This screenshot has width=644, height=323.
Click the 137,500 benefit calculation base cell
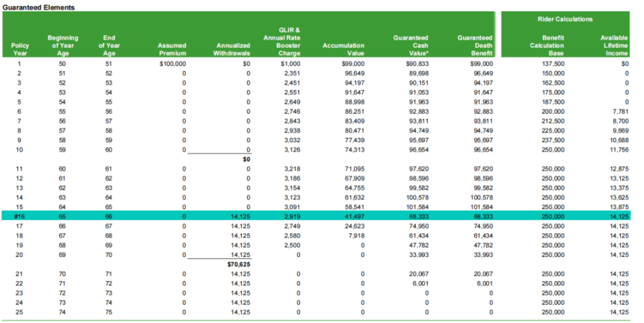[552, 64]
